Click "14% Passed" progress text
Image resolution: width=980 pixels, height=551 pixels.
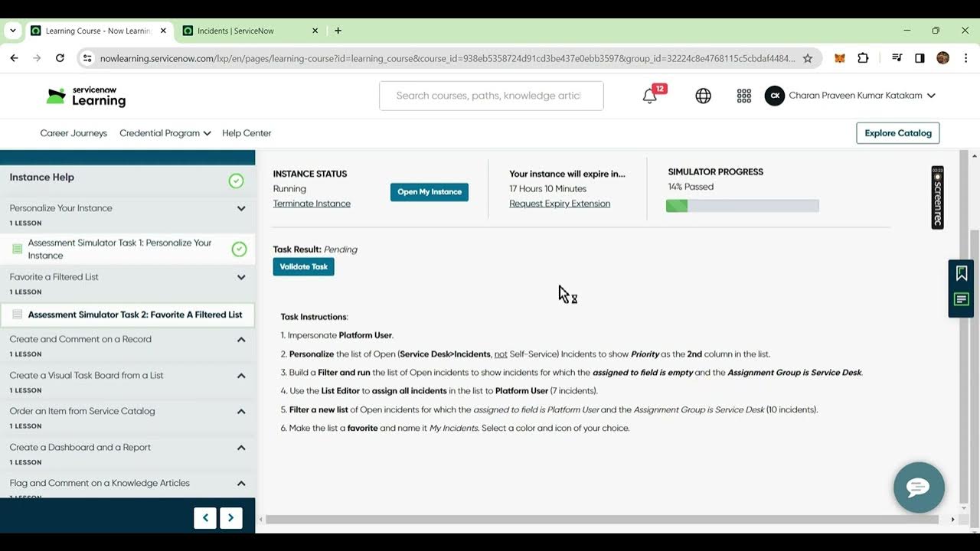pyautogui.click(x=691, y=187)
